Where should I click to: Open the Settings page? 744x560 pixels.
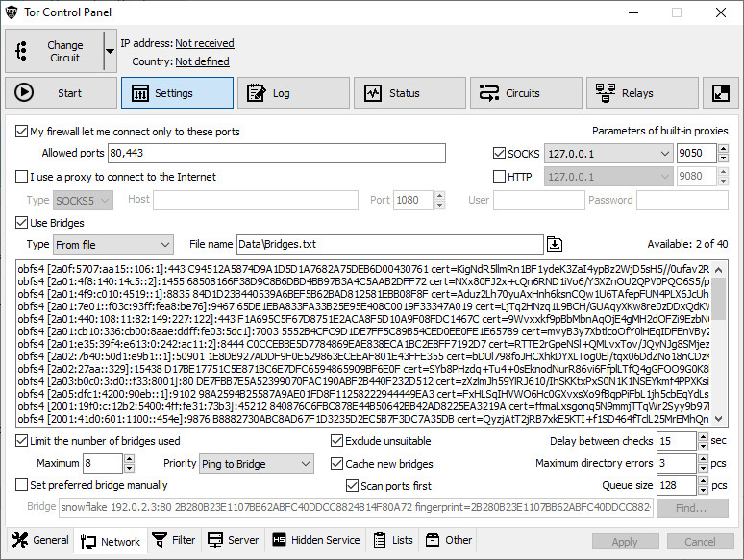(x=177, y=93)
